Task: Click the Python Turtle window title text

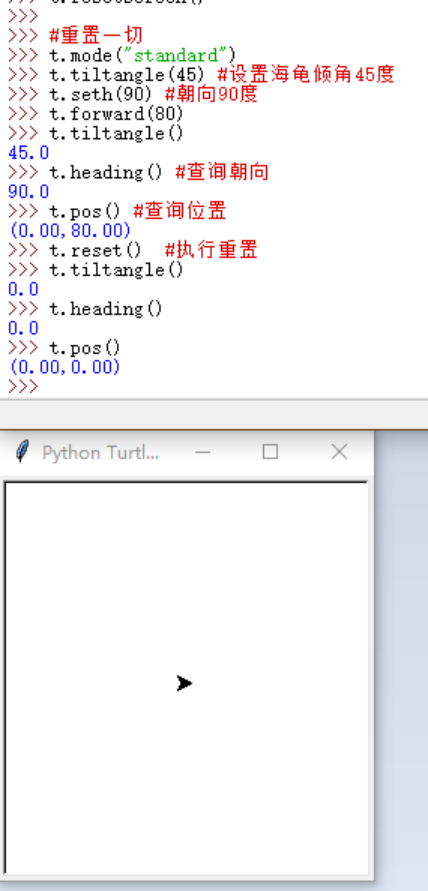Action: point(101,453)
